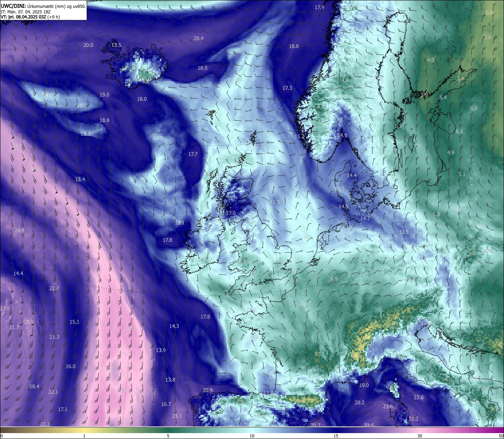Click the legend tick label 10

click(252, 436)
